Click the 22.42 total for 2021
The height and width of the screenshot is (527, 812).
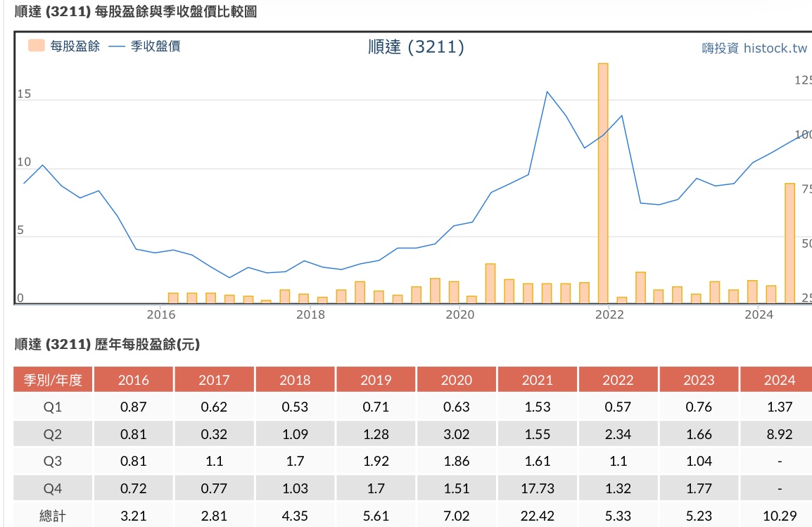click(538, 516)
